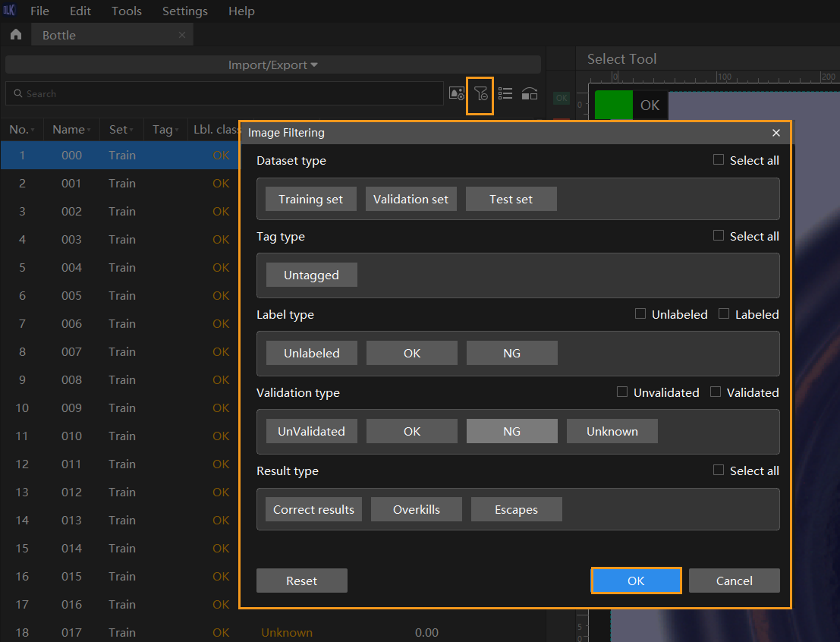Toggle OK in Validation type
The image size is (840, 642).
pyautogui.click(x=411, y=431)
